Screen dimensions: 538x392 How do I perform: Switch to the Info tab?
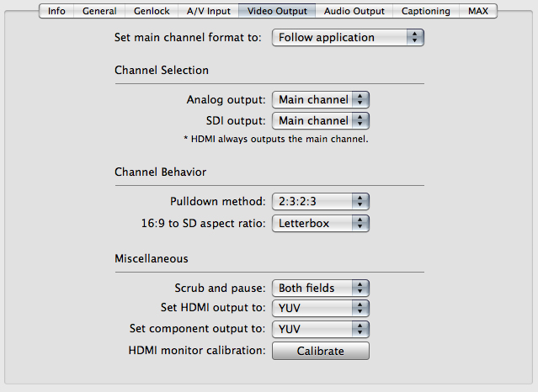(x=56, y=11)
